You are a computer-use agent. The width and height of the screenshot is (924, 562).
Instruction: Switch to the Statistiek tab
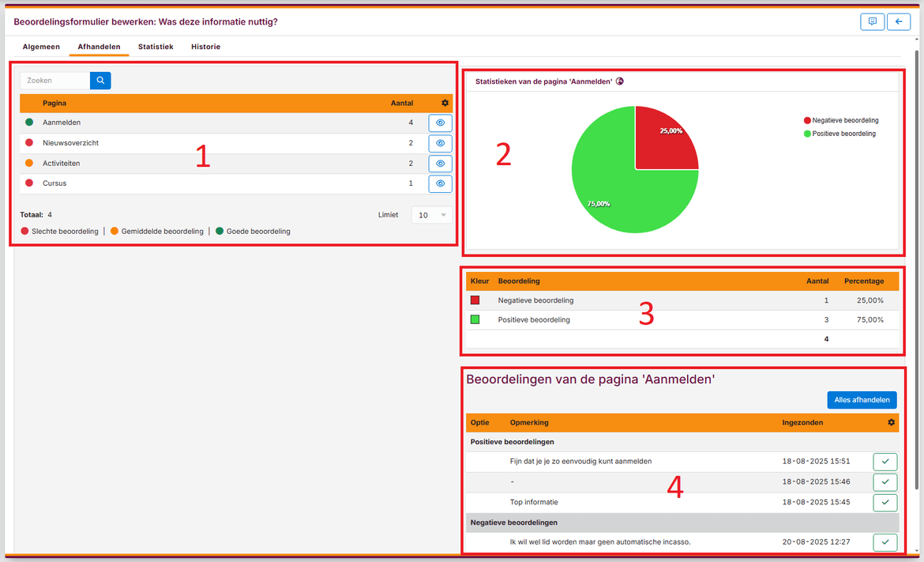(x=156, y=47)
